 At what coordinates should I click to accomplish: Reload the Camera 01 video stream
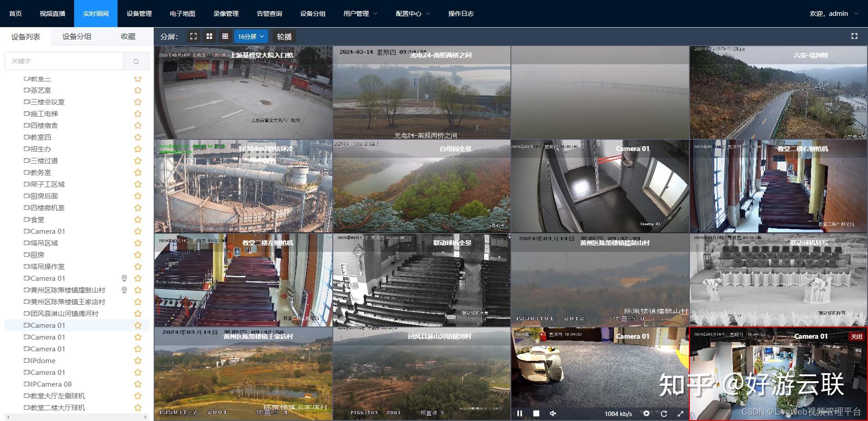point(664,413)
